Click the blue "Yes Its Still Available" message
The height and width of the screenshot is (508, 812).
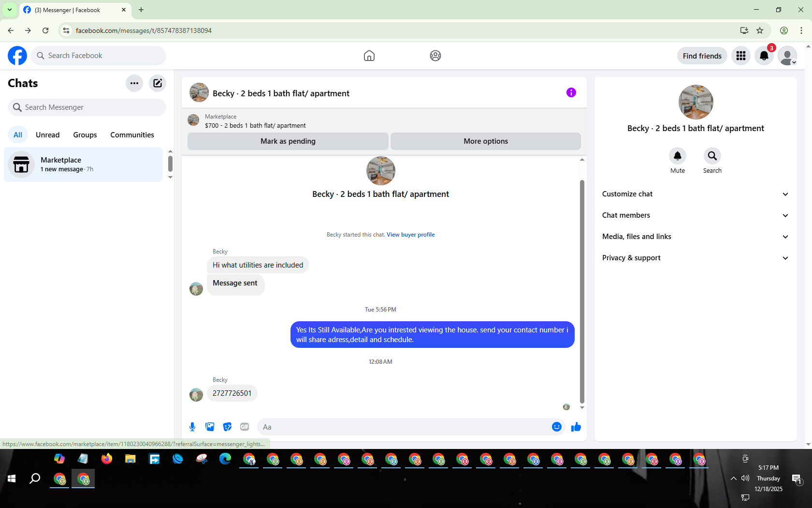433,335
